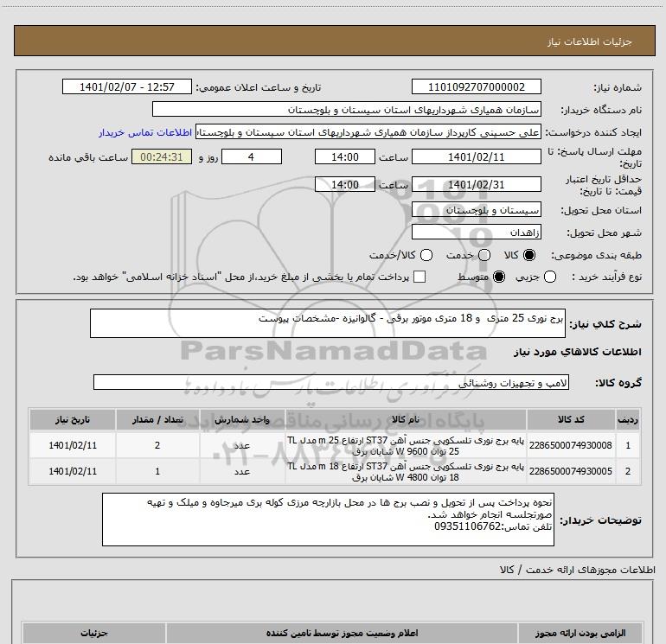Viewport: 666px width, 644px height.
Task: Click the اطلاعات مجوزهای ارائه خدمت / کالا heading
Action: pos(577,570)
